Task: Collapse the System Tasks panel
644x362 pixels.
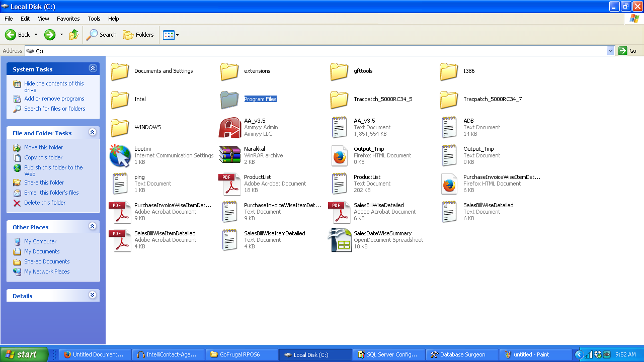Action: click(93, 68)
